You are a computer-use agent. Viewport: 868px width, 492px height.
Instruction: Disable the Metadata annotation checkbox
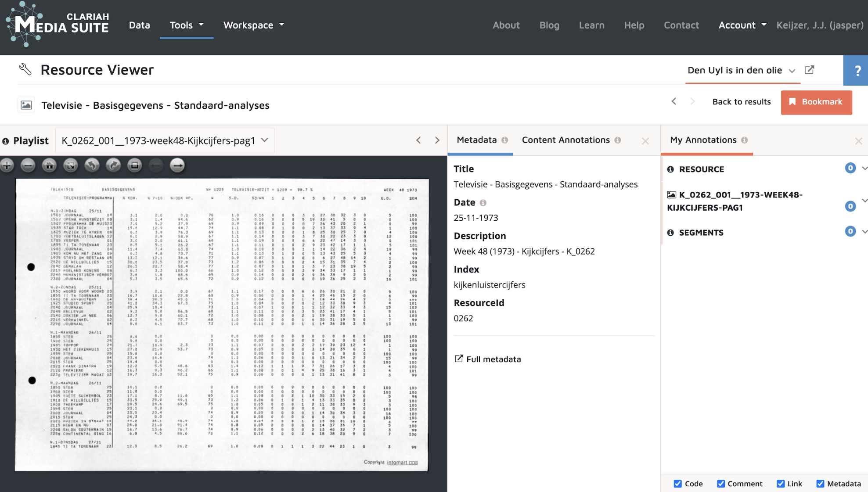point(820,483)
